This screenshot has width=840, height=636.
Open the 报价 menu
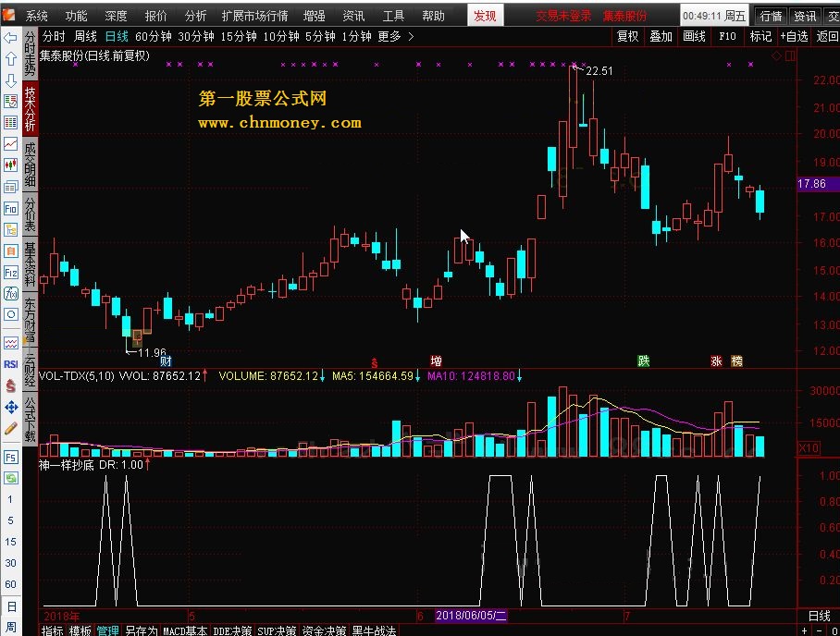pos(156,16)
